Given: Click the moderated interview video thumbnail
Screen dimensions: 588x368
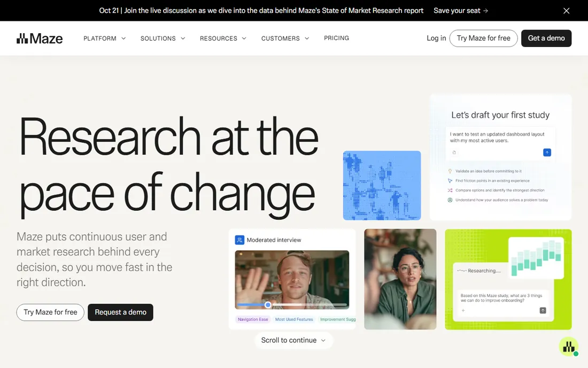Looking at the screenshot, I should [292, 279].
